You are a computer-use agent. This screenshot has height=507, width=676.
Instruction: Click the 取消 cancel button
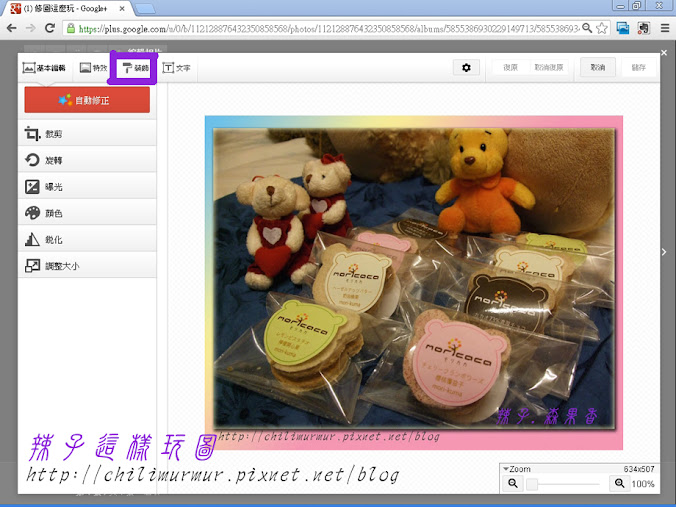[598, 68]
